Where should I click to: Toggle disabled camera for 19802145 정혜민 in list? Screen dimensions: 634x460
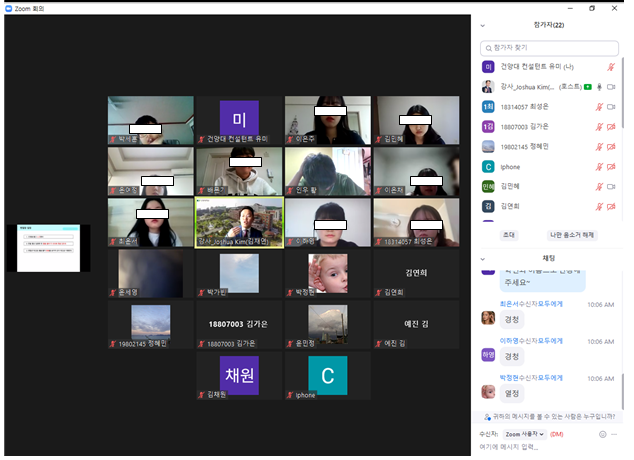click(x=612, y=147)
